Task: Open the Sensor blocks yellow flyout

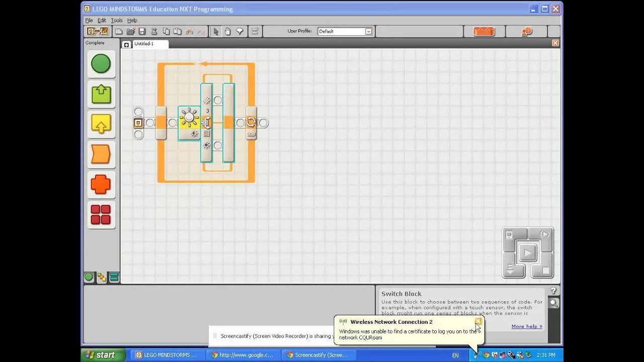Action: 101,124
